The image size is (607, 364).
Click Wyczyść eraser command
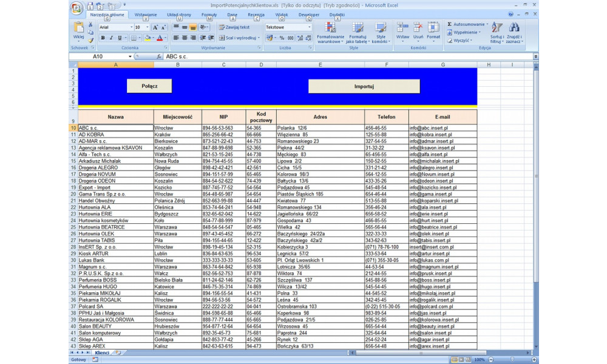459,40
